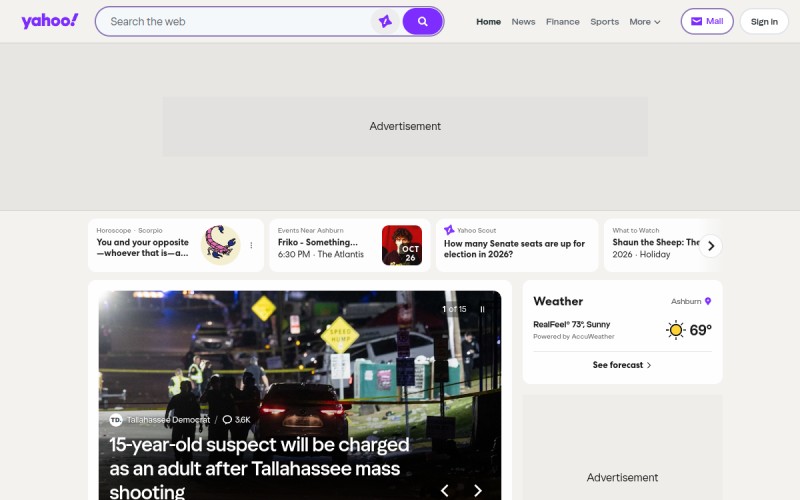Click the RealFeel 73° Sunny text
Screen dimensions: 800x500
coord(571,324)
